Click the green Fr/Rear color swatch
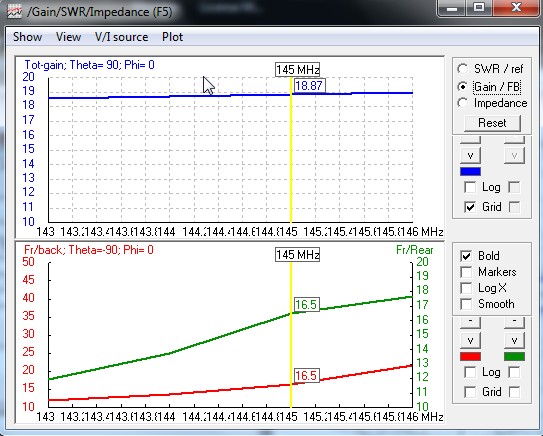Screen dimensions: 543x436 514,356
